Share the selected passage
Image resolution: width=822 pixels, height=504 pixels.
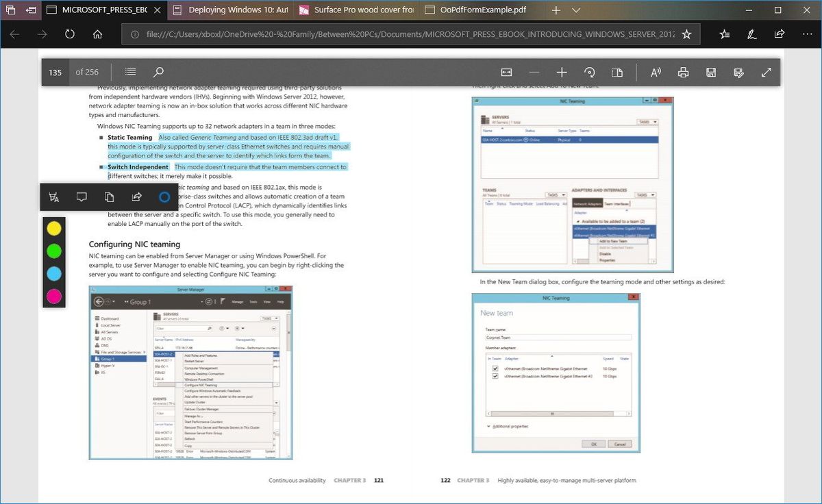[136, 197]
